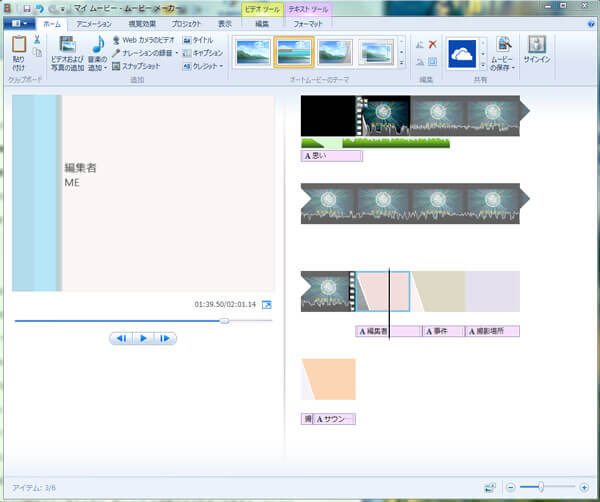Screen dimensions: 600x502
Task: Switch to the 視覚効果 tab
Action: (142, 24)
